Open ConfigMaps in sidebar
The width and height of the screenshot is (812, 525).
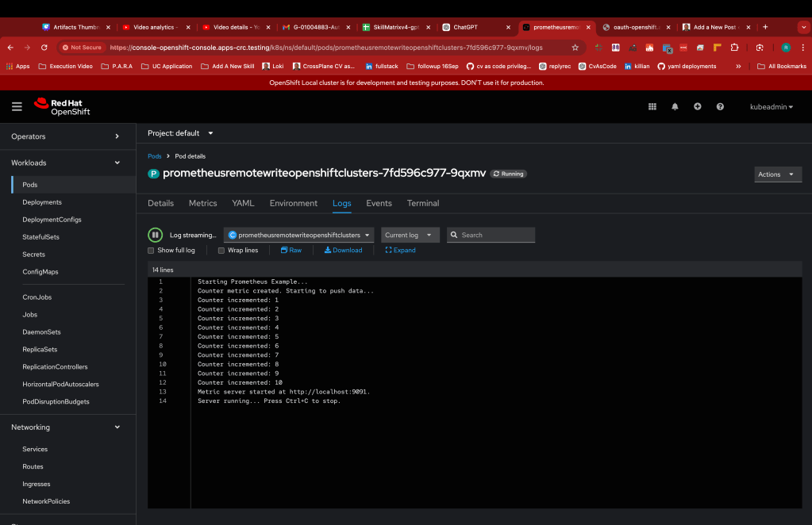(40, 272)
